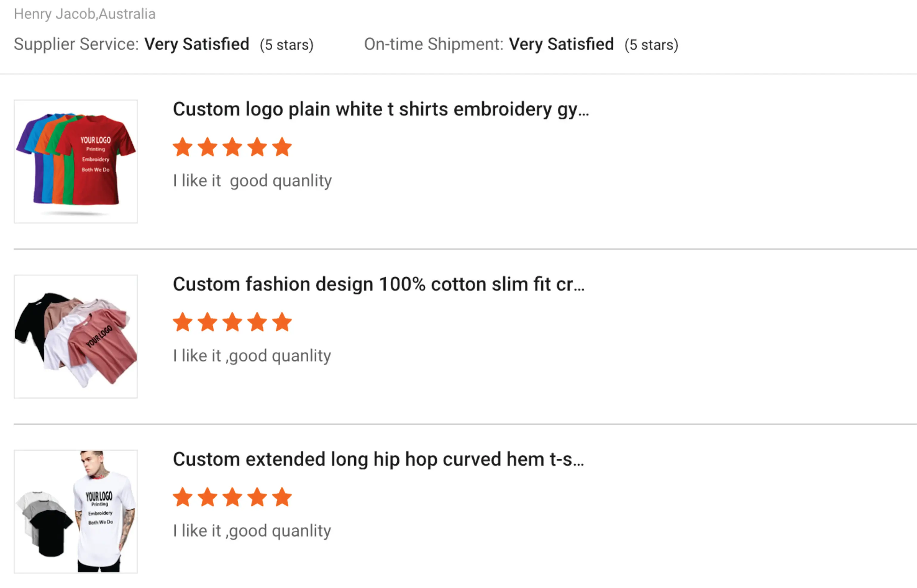This screenshot has width=917, height=588.
Task: Open the pink and black t-shirts thumbnail
Action: click(76, 336)
